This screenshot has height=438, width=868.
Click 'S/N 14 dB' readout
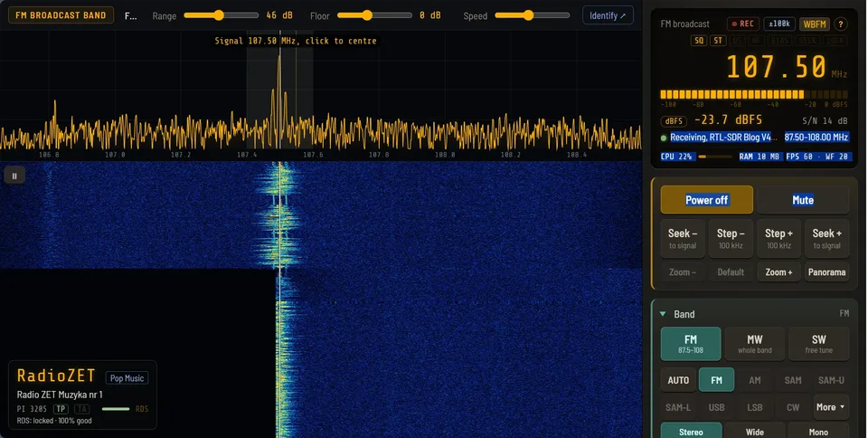pos(825,120)
